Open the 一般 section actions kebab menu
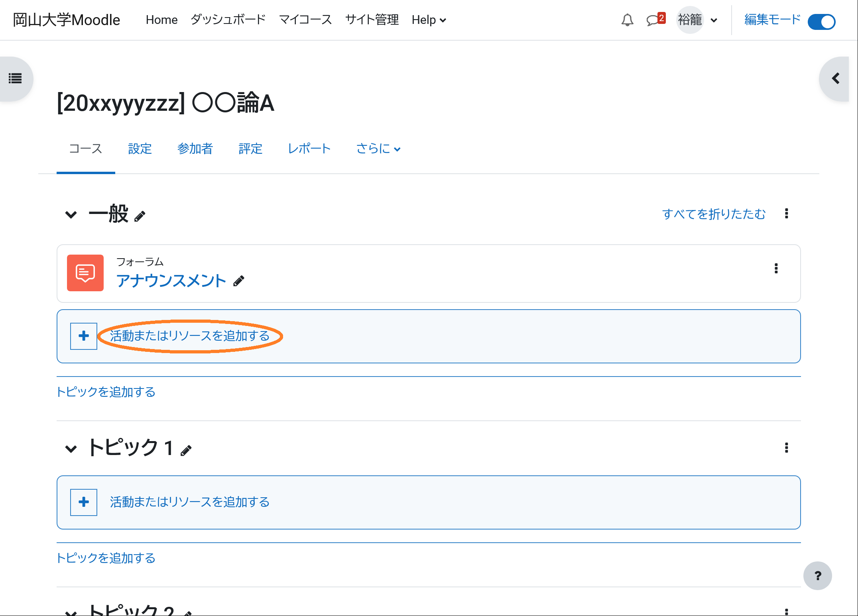 (787, 214)
